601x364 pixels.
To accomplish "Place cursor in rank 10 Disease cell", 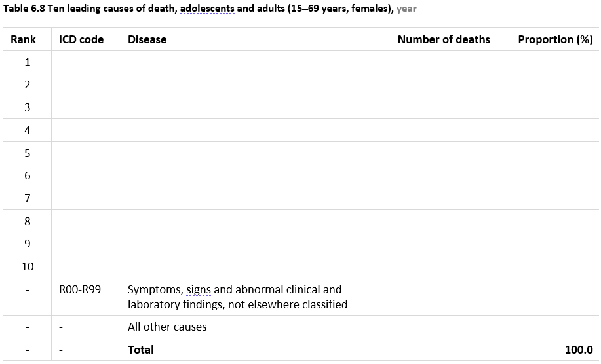I will pyautogui.click(x=249, y=266).
